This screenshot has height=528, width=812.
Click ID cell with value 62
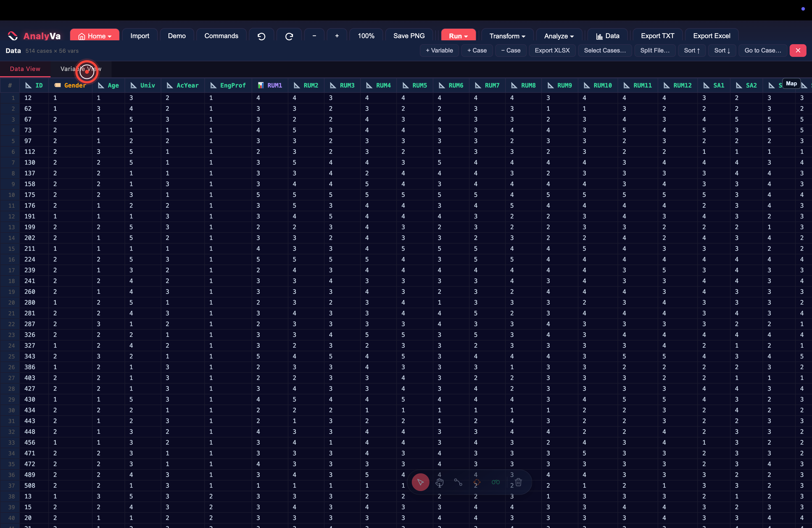(x=34, y=109)
